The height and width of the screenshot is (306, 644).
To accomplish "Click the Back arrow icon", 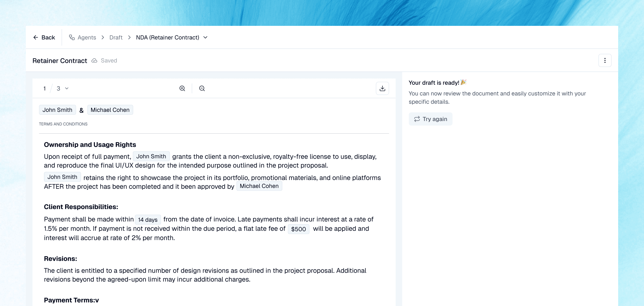I will [36, 37].
